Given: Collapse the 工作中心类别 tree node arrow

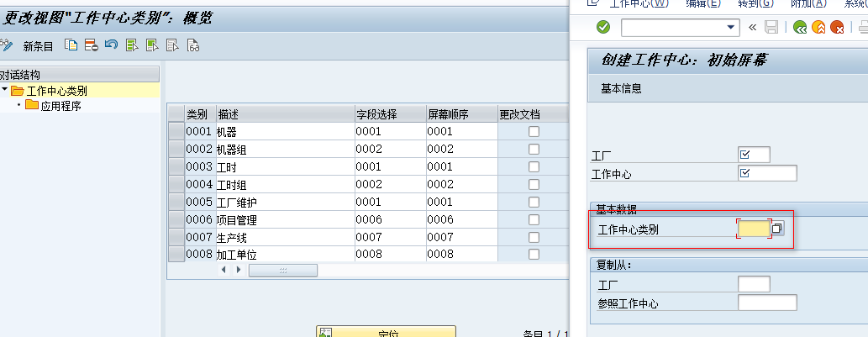Looking at the screenshot, I should (x=4, y=90).
